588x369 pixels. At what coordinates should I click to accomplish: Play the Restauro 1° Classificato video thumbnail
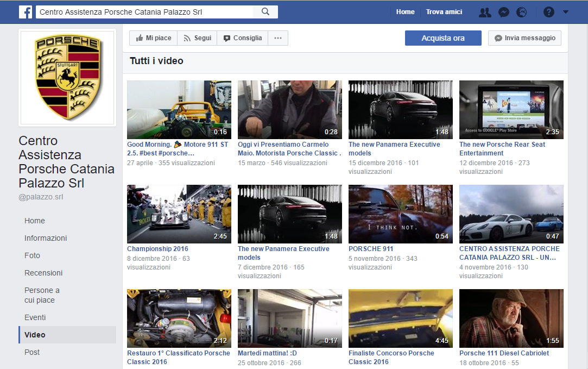click(x=179, y=318)
